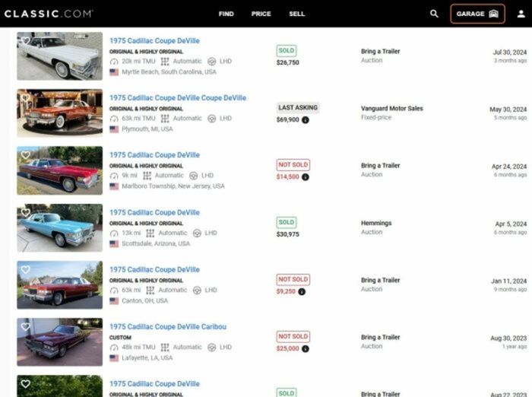Open the GARAGE button
The width and height of the screenshot is (532, 397).
coord(477,14)
